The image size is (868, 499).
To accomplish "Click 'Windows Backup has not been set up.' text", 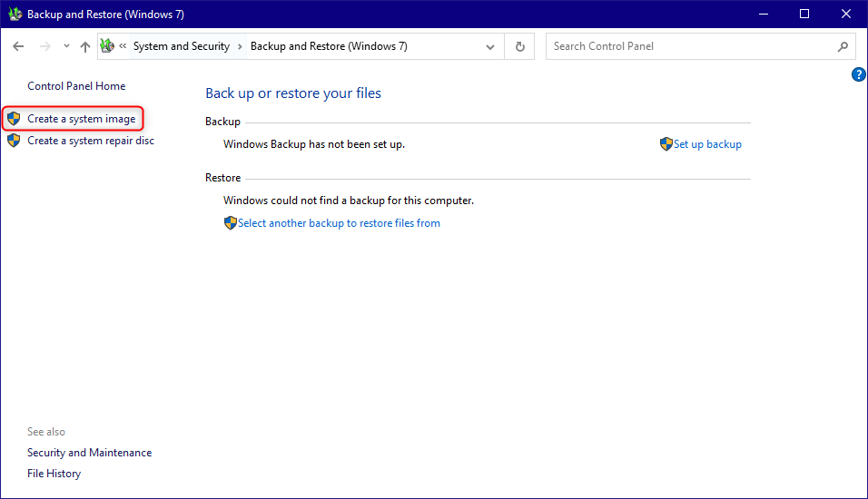I will click(314, 144).
